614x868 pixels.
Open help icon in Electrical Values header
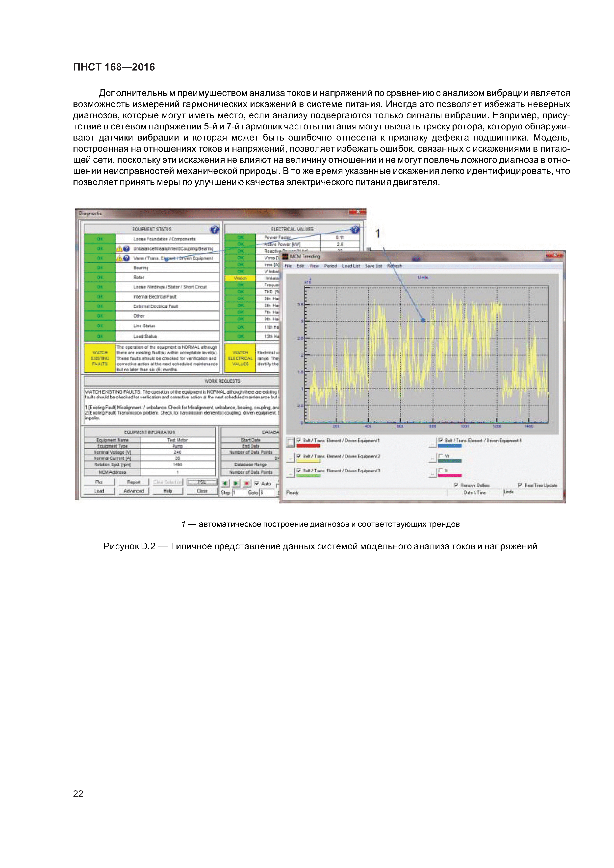point(355,229)
